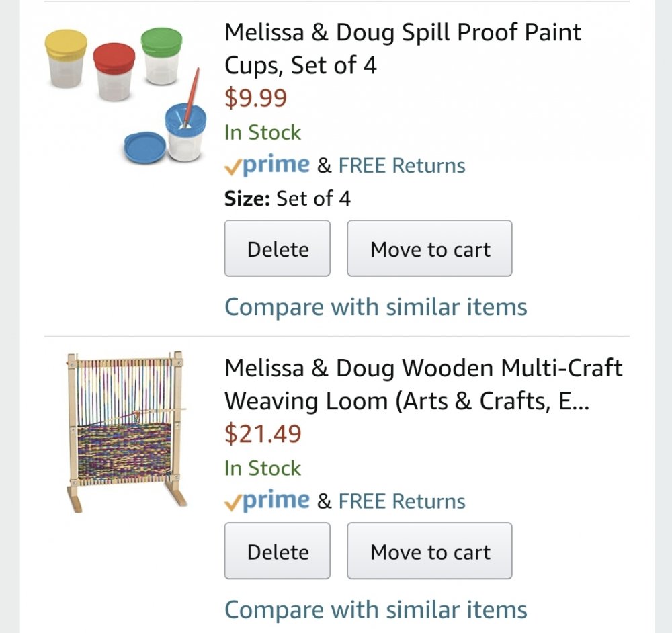The image size is (672, 633).
Task: Delete the Spill Proof Paint Cups item
Action: [278, 249]
